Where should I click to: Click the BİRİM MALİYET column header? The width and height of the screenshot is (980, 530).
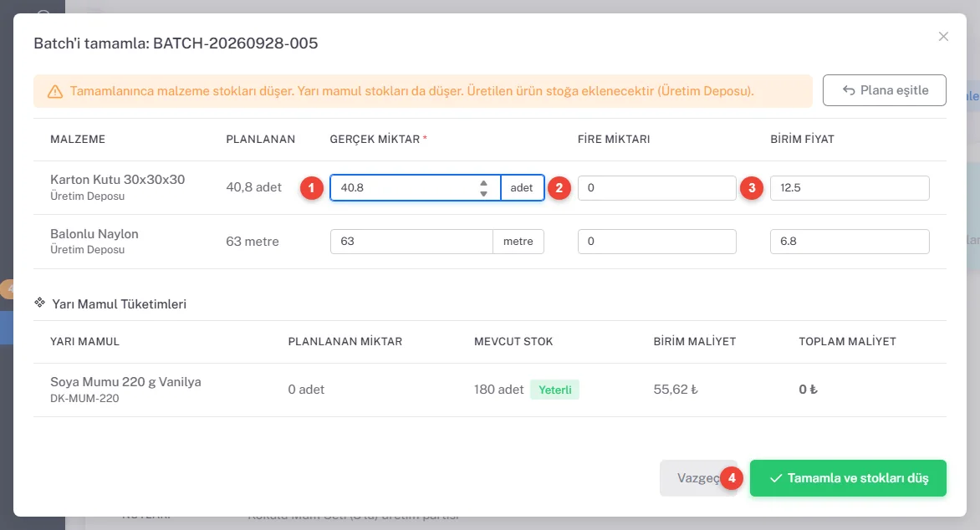click(x=695, y=342)
